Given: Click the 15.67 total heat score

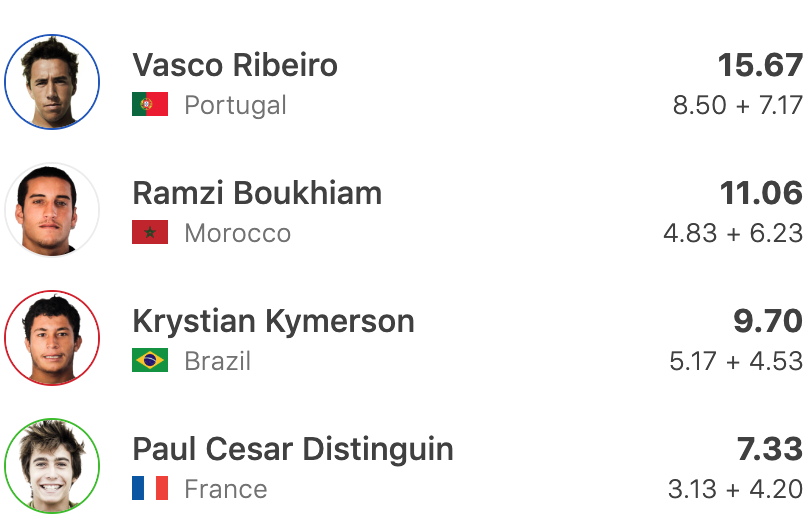Looking at the screenshot, I should [x=760, y=65].
